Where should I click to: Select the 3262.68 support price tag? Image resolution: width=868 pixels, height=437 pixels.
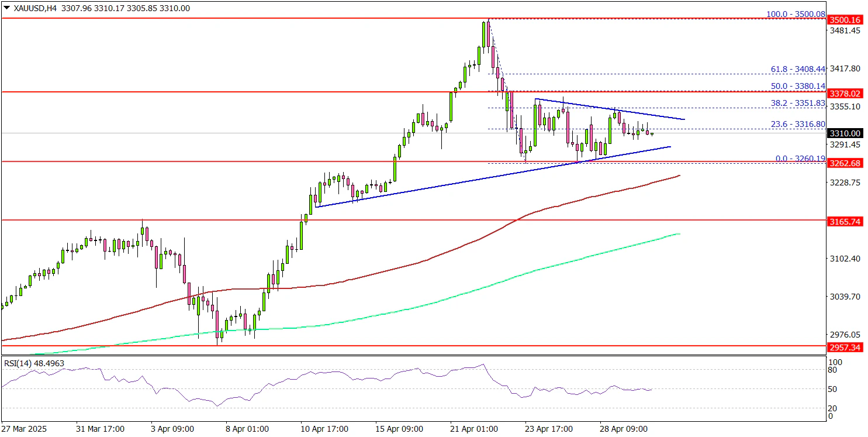pyautogui.click(x=845, y=163)
